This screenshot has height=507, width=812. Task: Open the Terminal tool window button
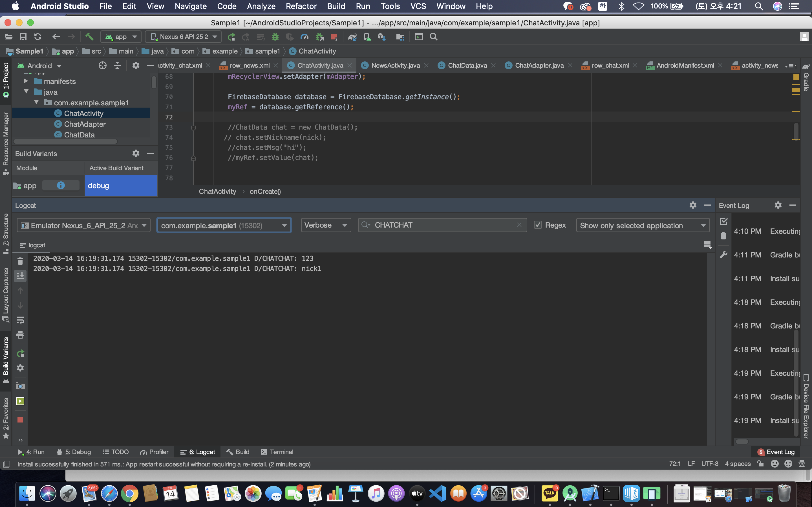point(277,452)
